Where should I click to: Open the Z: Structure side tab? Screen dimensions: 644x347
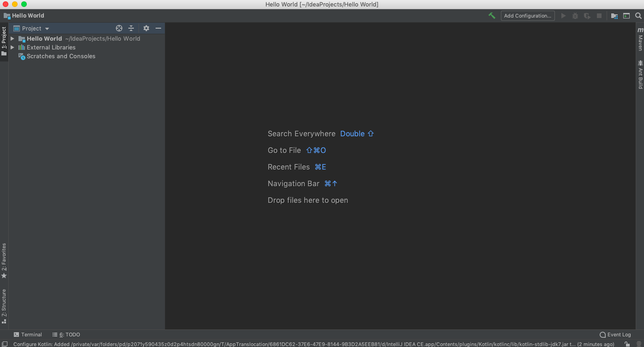pos(4,306)
